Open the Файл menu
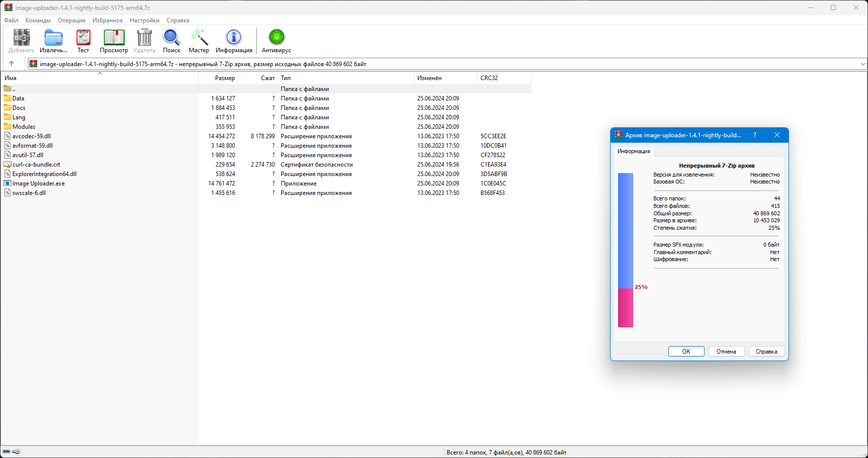 point(11,20)
